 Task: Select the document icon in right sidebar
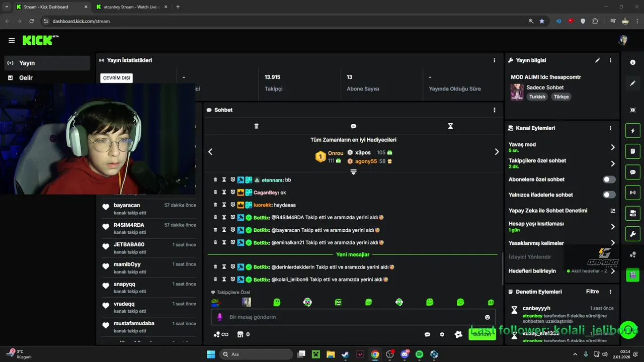[633, 151]
